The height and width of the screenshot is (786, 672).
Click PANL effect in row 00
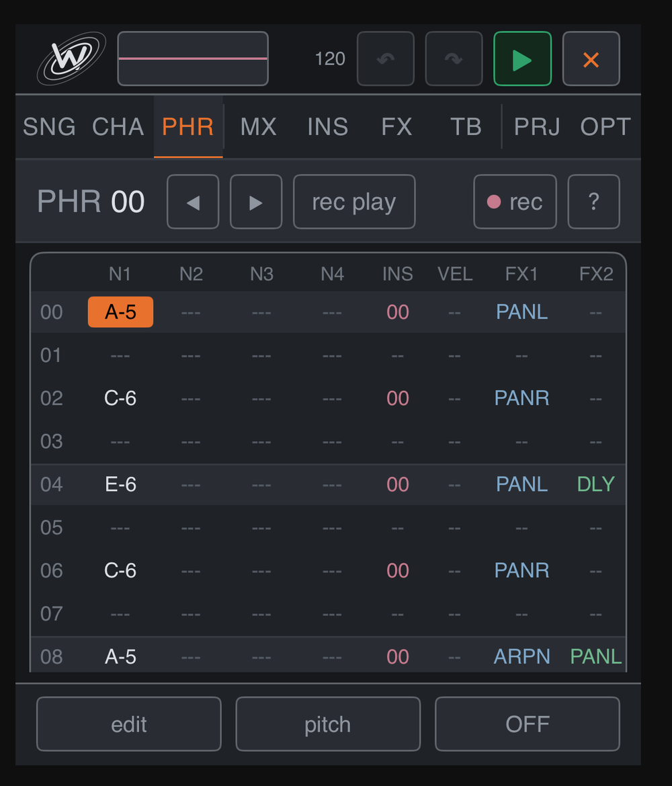(521, 312)
